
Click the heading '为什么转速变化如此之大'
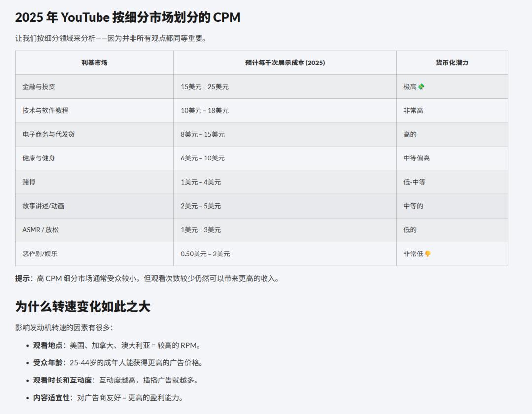coord(83,307)
